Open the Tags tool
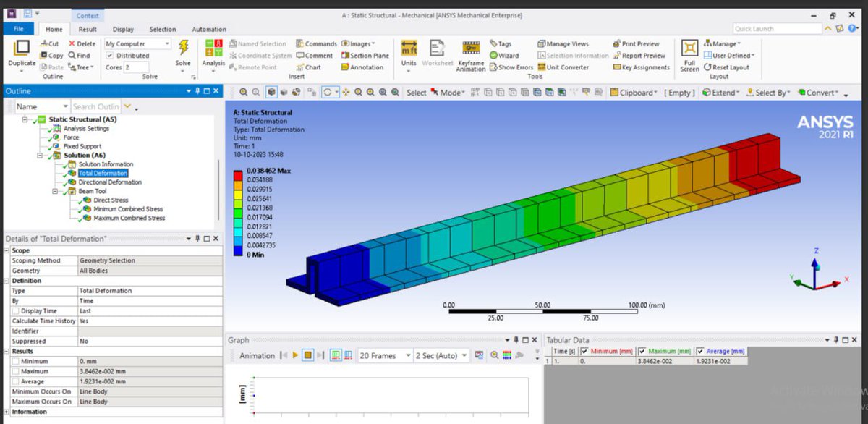 click(501, 44)
